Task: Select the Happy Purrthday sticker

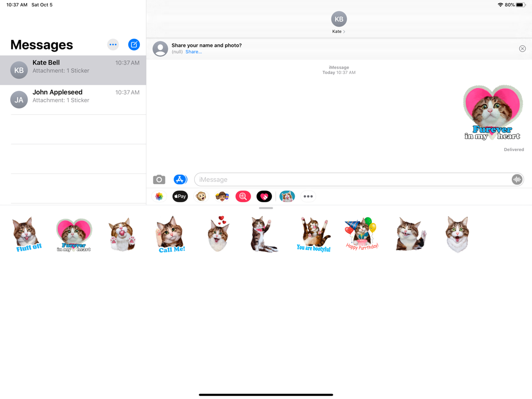Action: (362, 234)
